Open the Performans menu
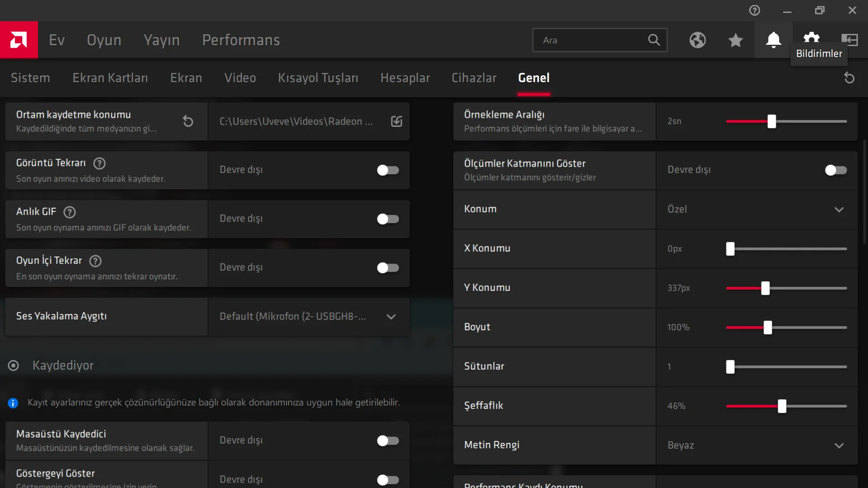868x488 pixels. point(241,40)
